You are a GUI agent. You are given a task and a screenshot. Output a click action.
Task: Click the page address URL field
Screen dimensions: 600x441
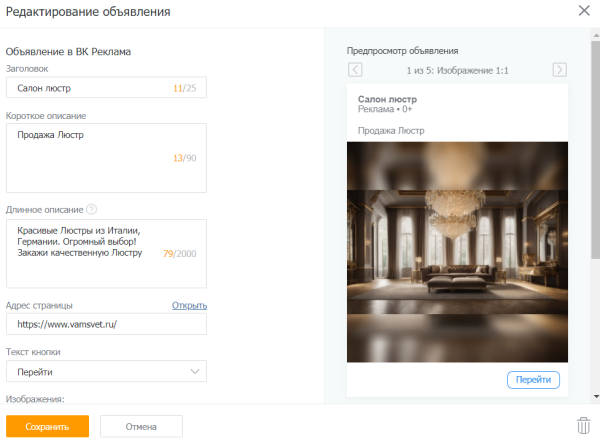tap(105, 324)
